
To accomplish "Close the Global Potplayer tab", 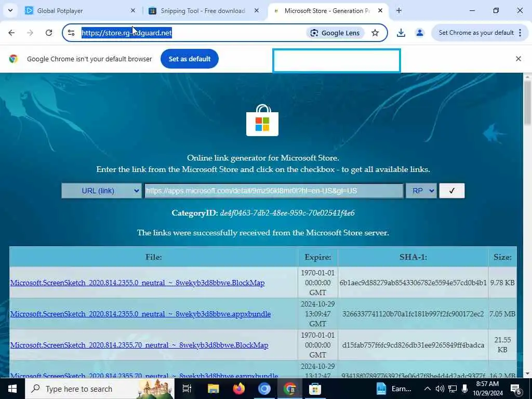I will pyautogui.click(x=133, y=10).
